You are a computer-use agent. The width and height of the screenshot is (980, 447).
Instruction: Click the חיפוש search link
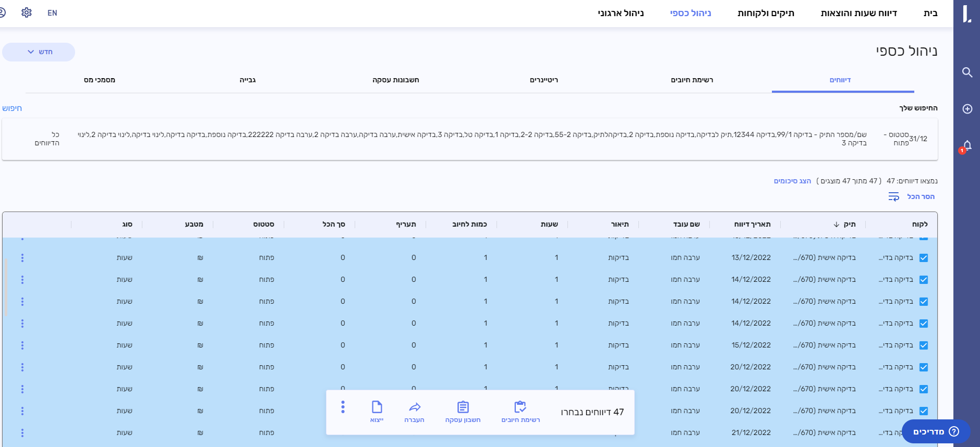coord(12,108)
